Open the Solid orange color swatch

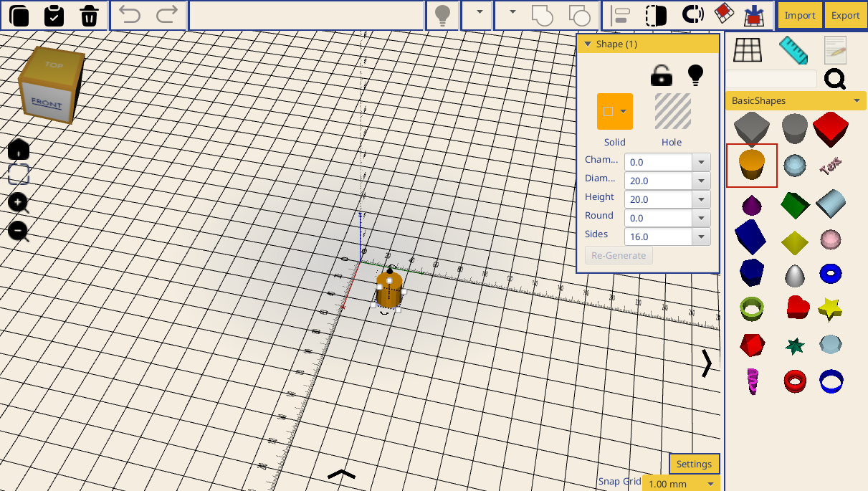tap(615, 111)
